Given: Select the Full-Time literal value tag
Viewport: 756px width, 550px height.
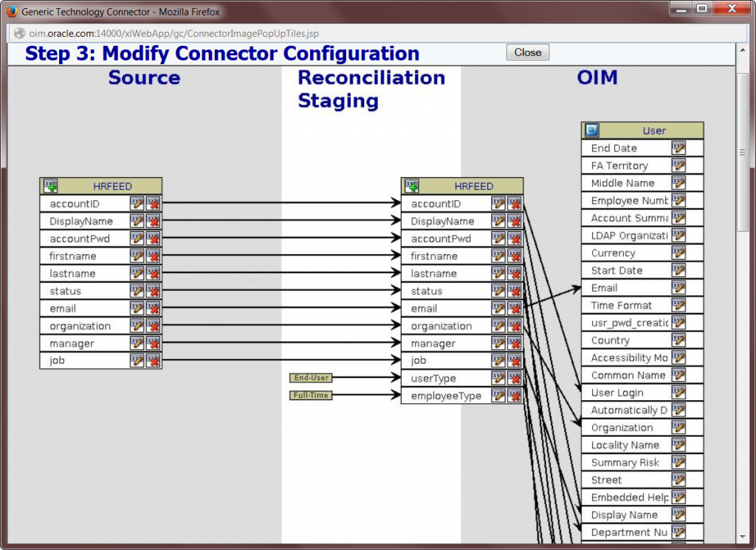Looking at the screenshot, I should coord(311,395).
